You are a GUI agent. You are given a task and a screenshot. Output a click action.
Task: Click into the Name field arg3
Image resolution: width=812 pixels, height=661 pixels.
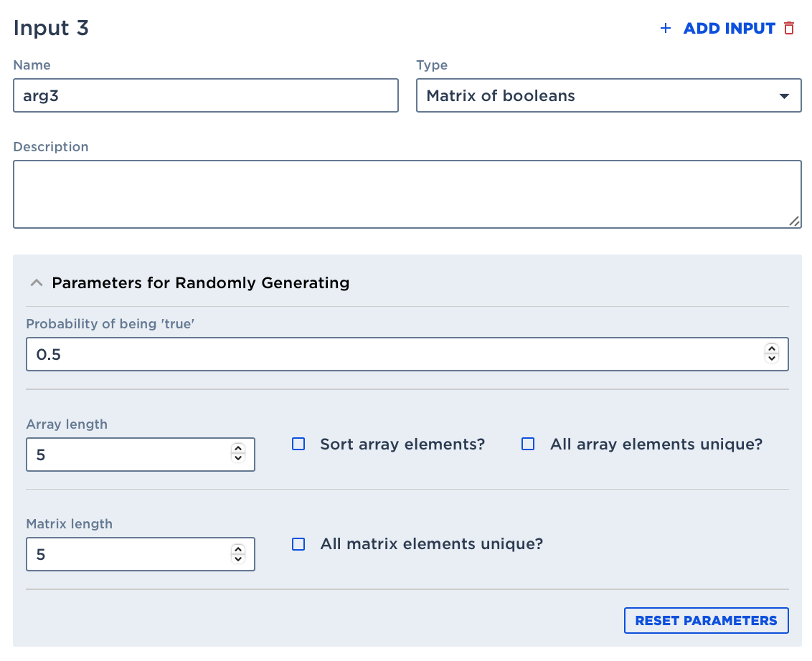point(205,96)
